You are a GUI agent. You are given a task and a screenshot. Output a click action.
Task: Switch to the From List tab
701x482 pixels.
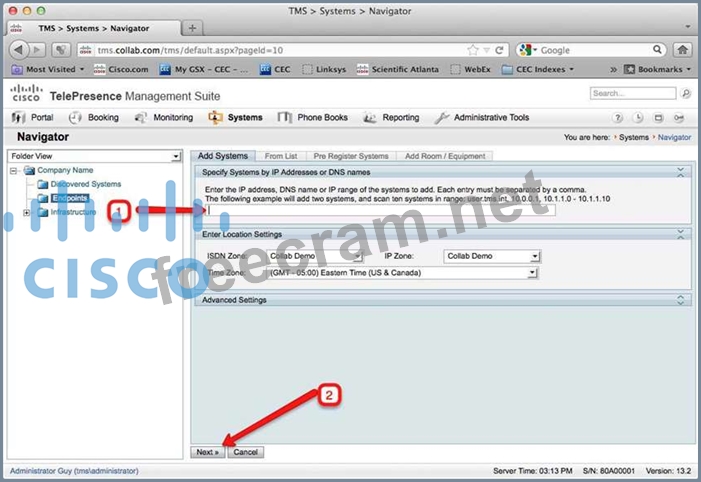280,156
